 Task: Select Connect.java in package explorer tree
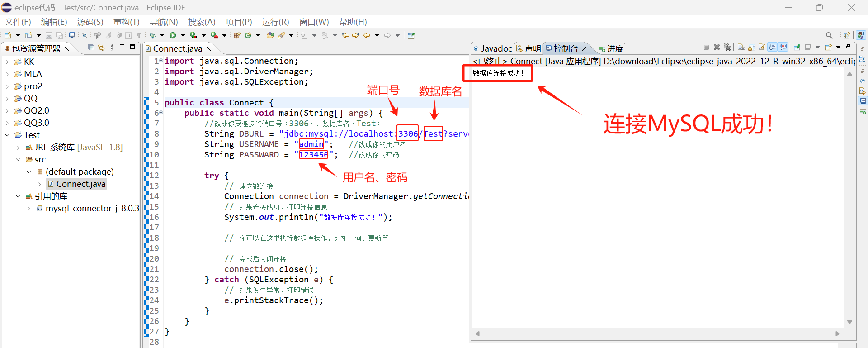pos(77,184)
